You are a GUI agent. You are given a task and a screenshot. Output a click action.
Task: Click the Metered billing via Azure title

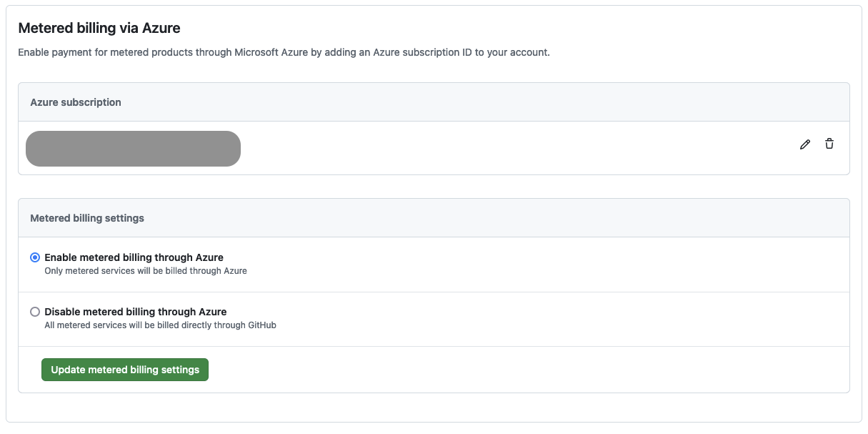[x=99, y=28]
